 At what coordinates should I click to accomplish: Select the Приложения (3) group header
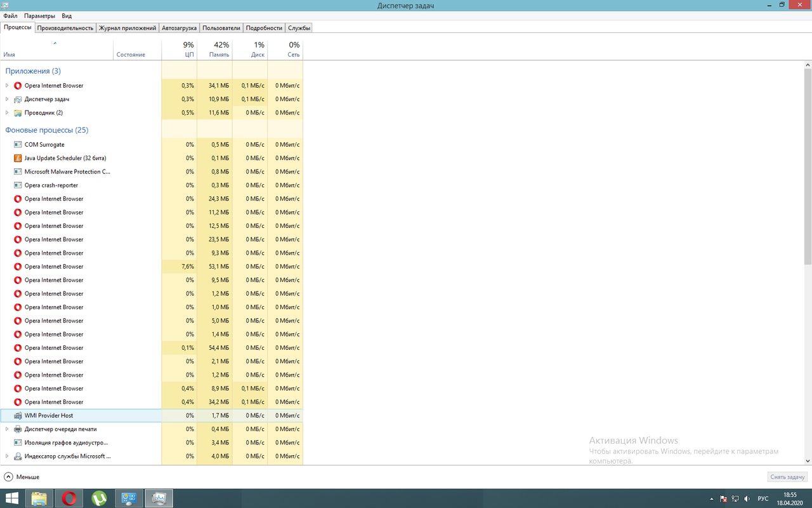(x=33, y=71)
